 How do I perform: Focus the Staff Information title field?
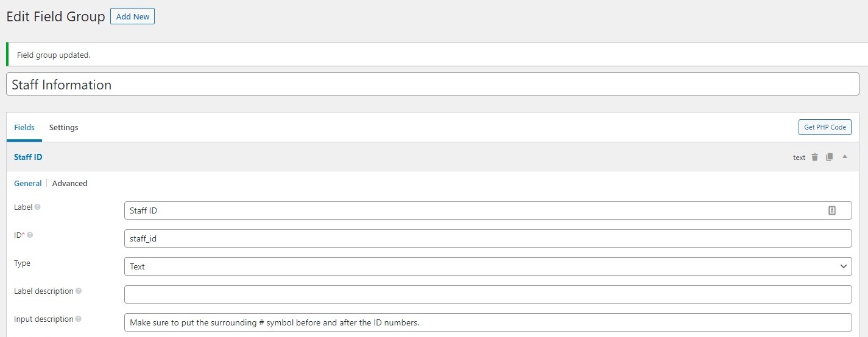tap(432, 85)
